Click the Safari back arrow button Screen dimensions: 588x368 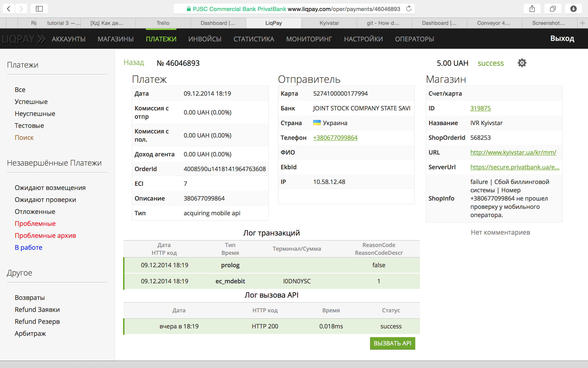9,9
